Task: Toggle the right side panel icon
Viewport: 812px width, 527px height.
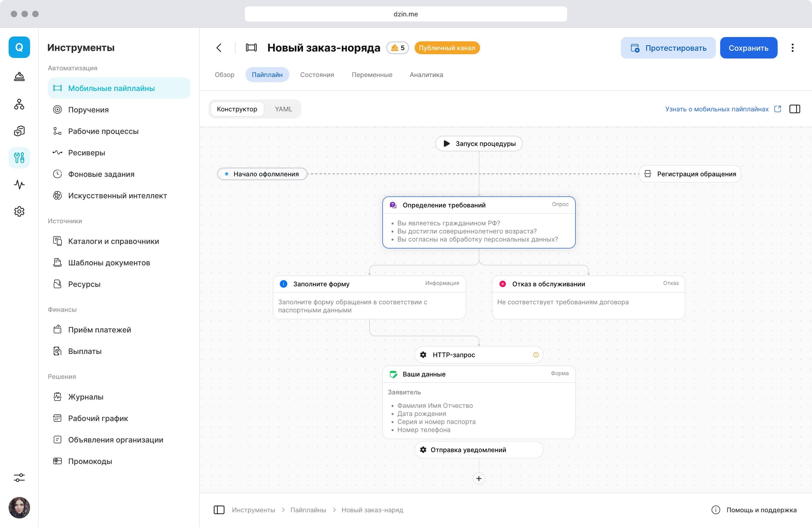Action: click(x=795, y=109)
